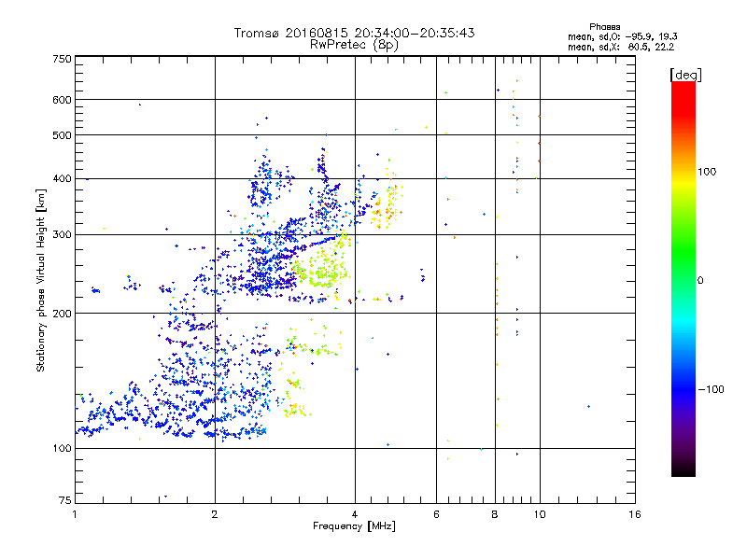747x560 pixels.
Task: Click the x-axis label '4'
Action: pyautogui.click(x=355, y=514)
